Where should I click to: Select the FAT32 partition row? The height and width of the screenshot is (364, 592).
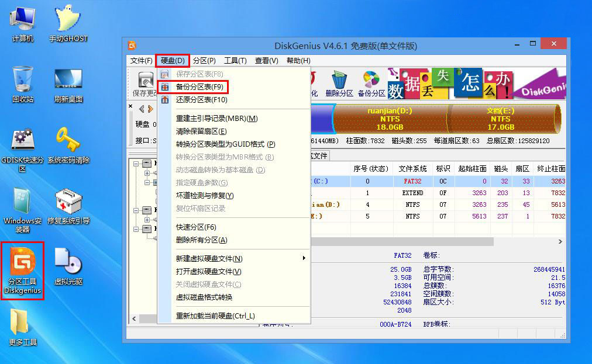point(438,181)
